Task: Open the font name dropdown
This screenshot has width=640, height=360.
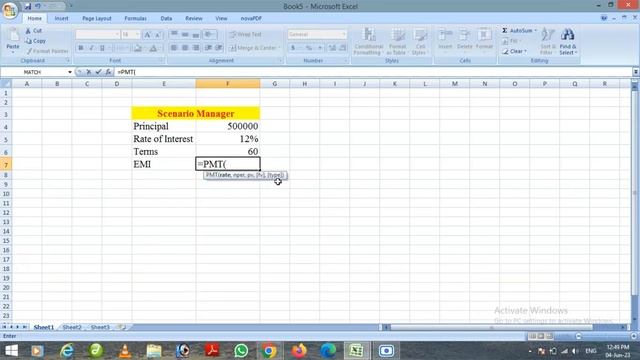Action: point(117,35)
